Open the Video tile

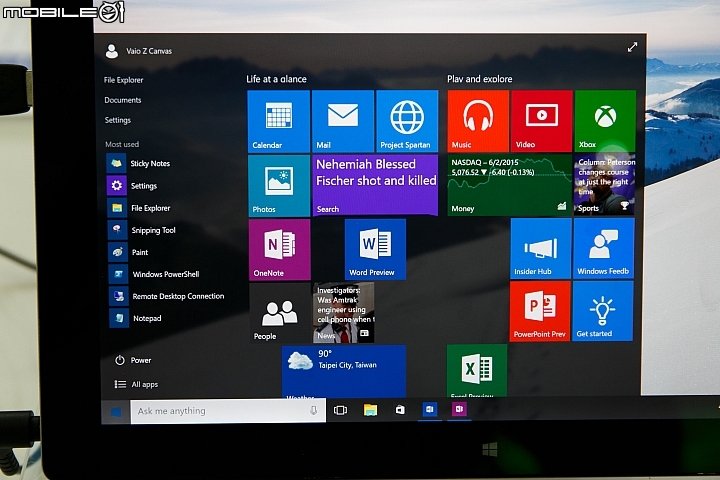coord(542,121)
